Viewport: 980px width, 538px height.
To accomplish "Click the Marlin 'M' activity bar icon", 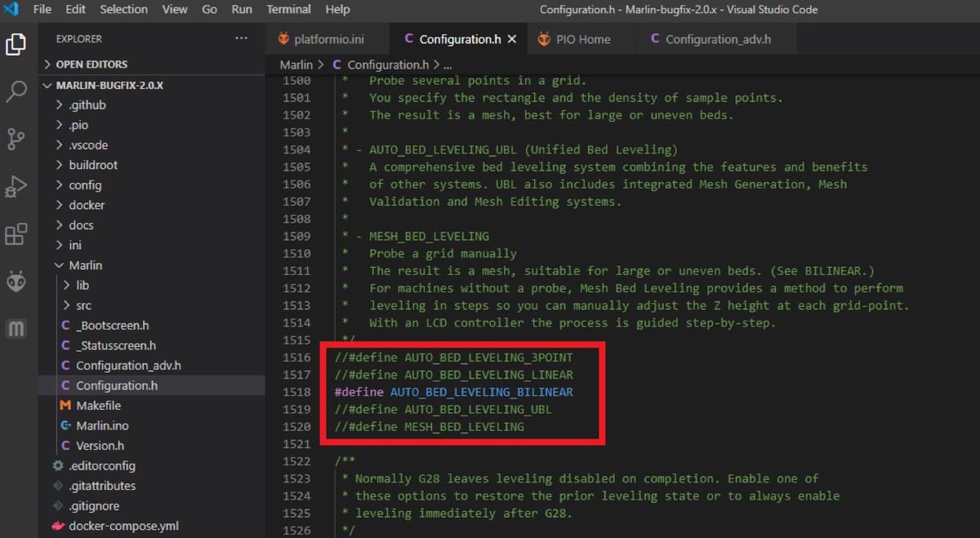I will (x=16, y=329).
